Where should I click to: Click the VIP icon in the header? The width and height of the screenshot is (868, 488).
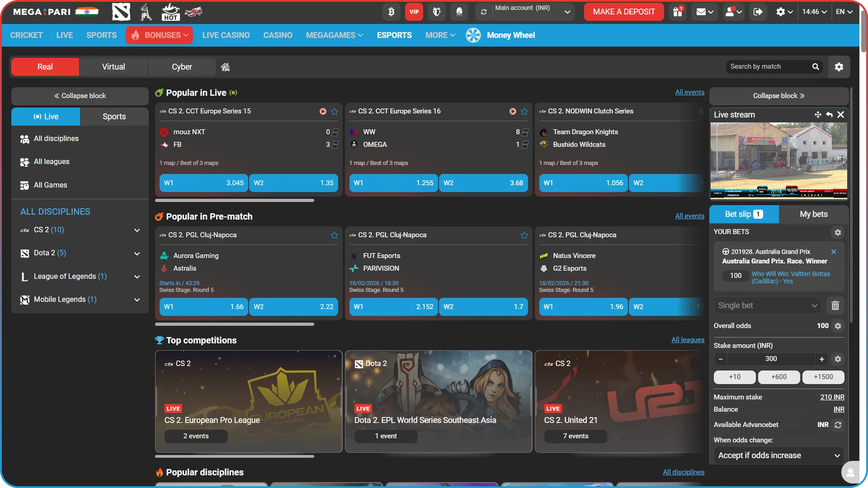(x=414, y=12)
